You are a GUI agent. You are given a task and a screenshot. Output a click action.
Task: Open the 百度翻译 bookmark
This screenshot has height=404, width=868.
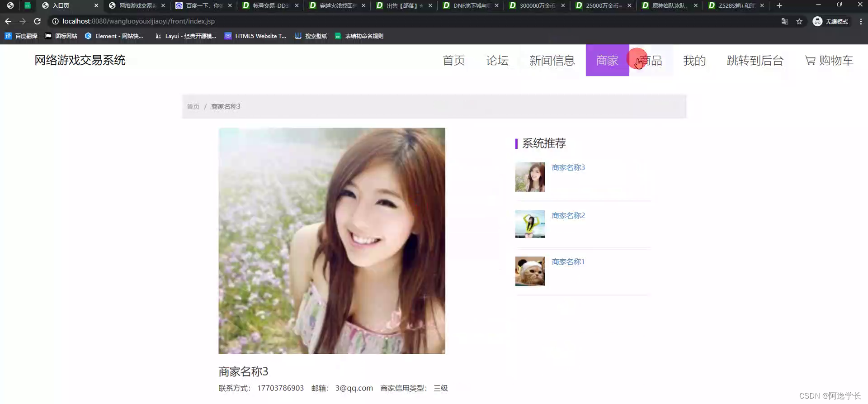(21, 36)
